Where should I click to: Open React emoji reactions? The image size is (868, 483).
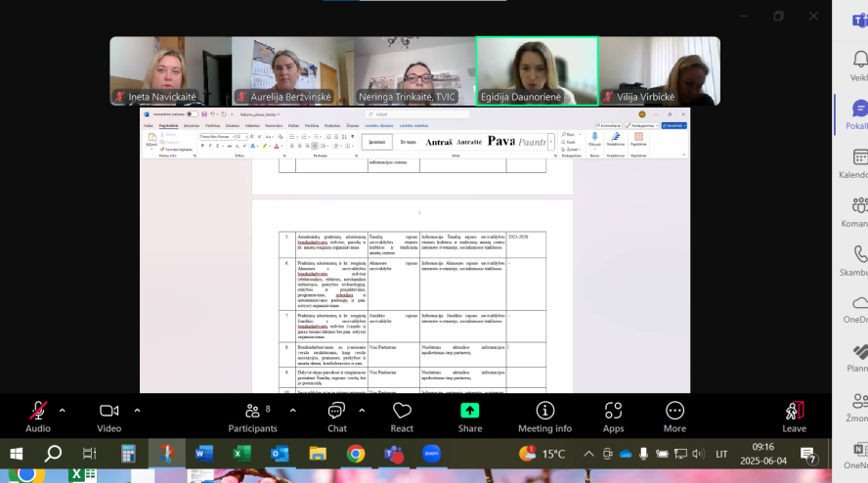pos(402,417)
